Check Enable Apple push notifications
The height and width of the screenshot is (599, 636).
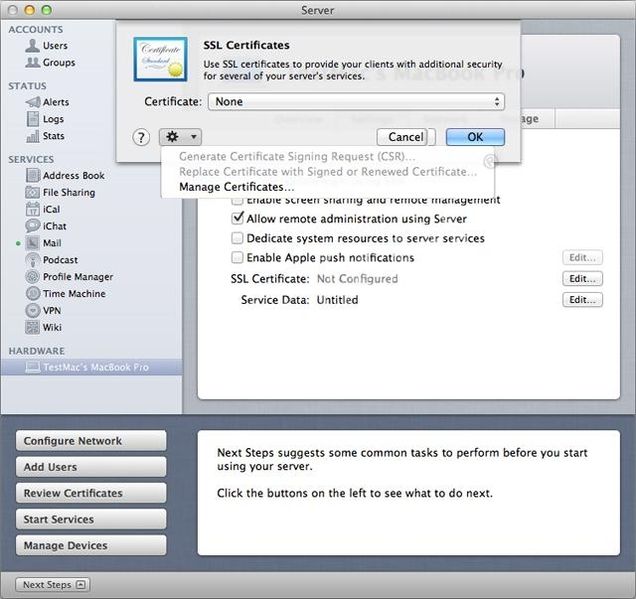coord(237,258)
